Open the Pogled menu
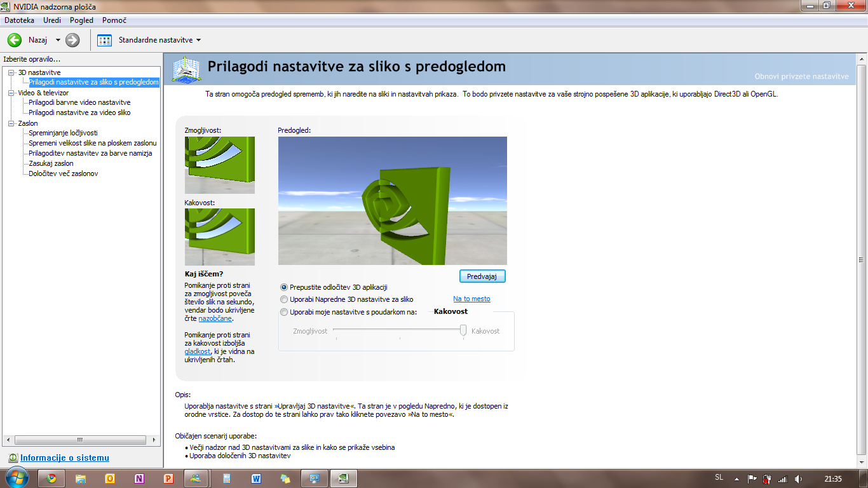 tap(81, 20)
